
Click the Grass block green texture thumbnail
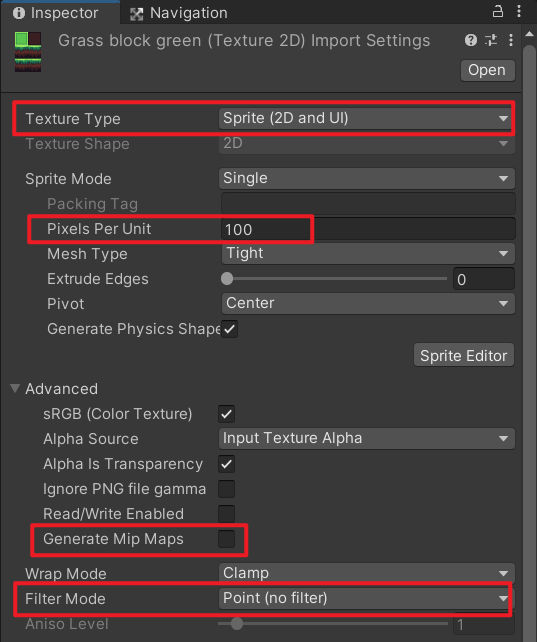click(28, 52)
